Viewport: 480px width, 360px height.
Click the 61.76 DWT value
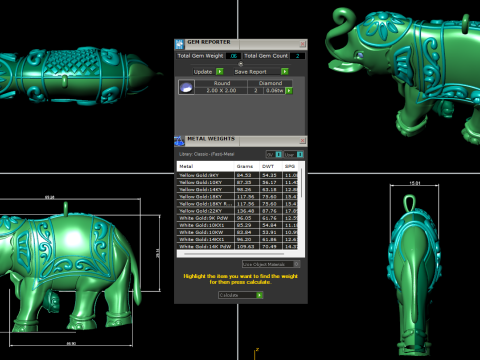(269, 218)
